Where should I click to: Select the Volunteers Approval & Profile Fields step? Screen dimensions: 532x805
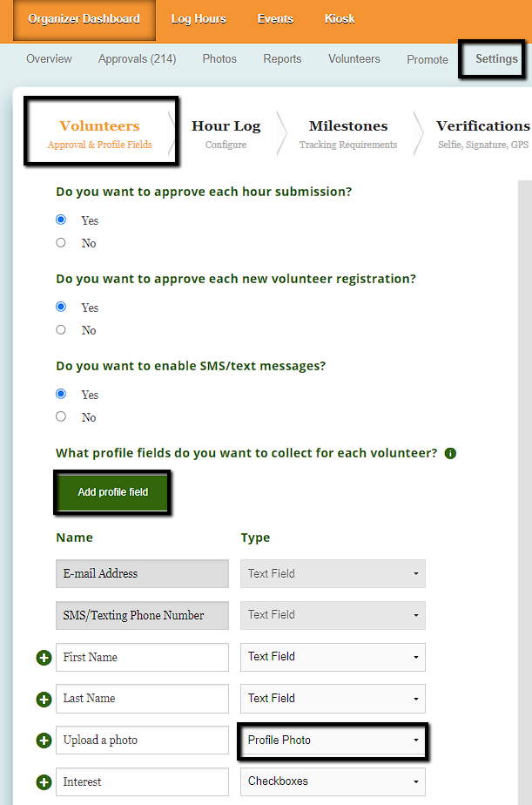coord(100,133)
